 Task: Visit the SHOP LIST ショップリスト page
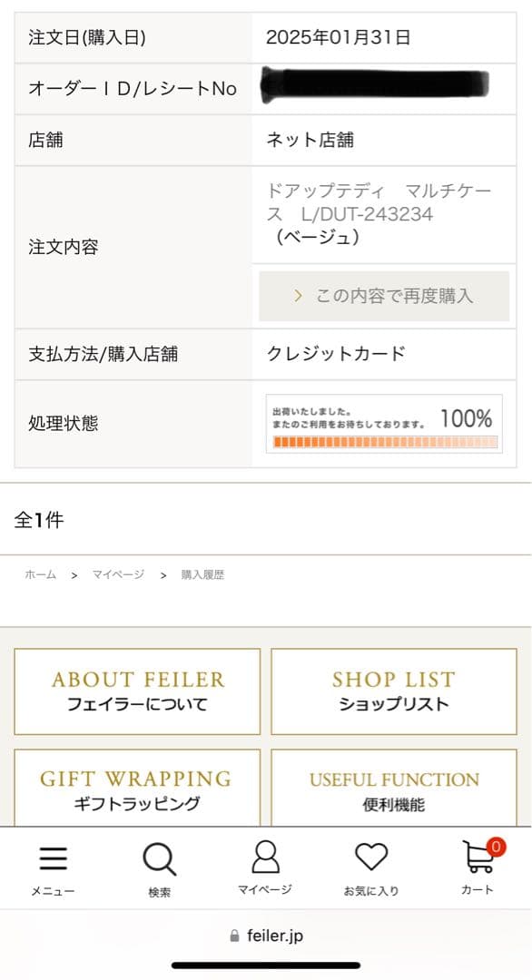tap(392, 691)
